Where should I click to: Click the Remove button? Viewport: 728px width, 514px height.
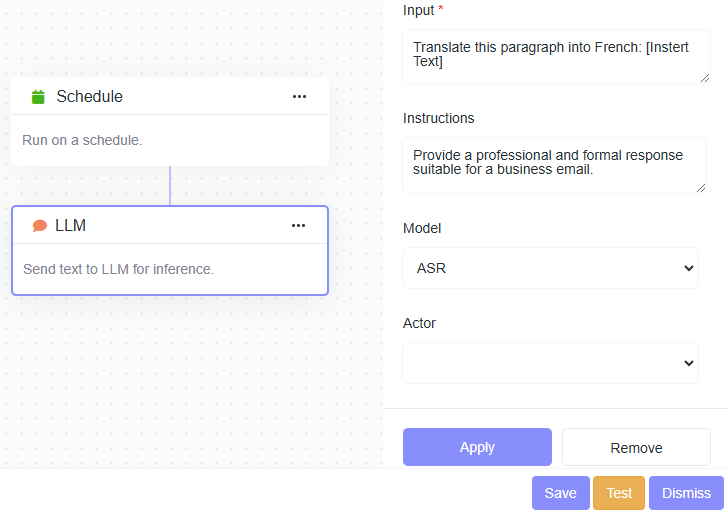tap(636, 448)
